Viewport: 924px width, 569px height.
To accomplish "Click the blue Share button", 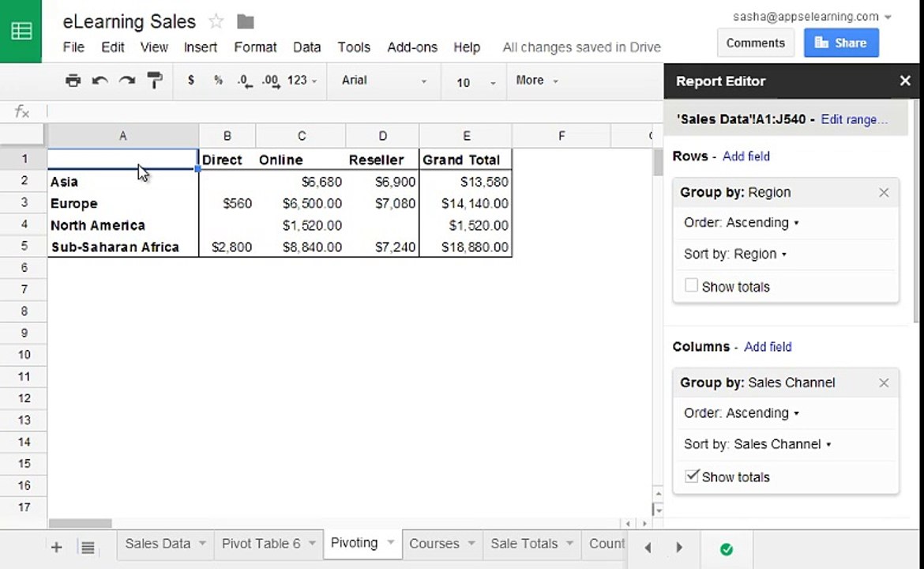I will (841, 43).
